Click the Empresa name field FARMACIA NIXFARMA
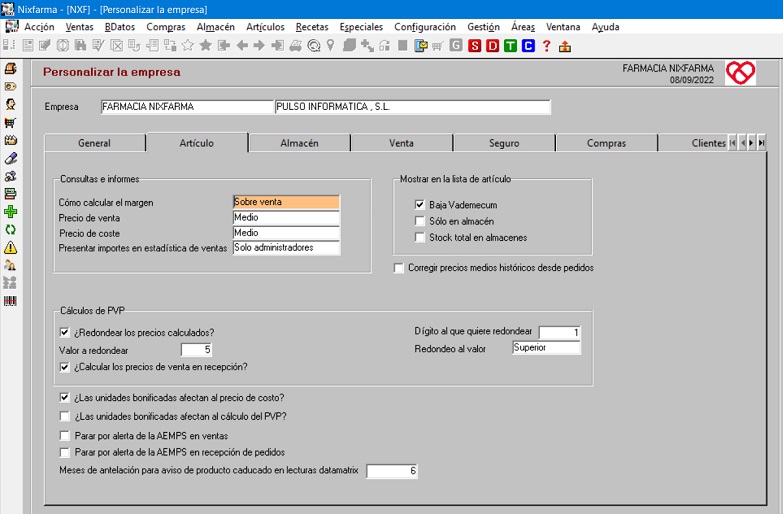 pos(187,107)
